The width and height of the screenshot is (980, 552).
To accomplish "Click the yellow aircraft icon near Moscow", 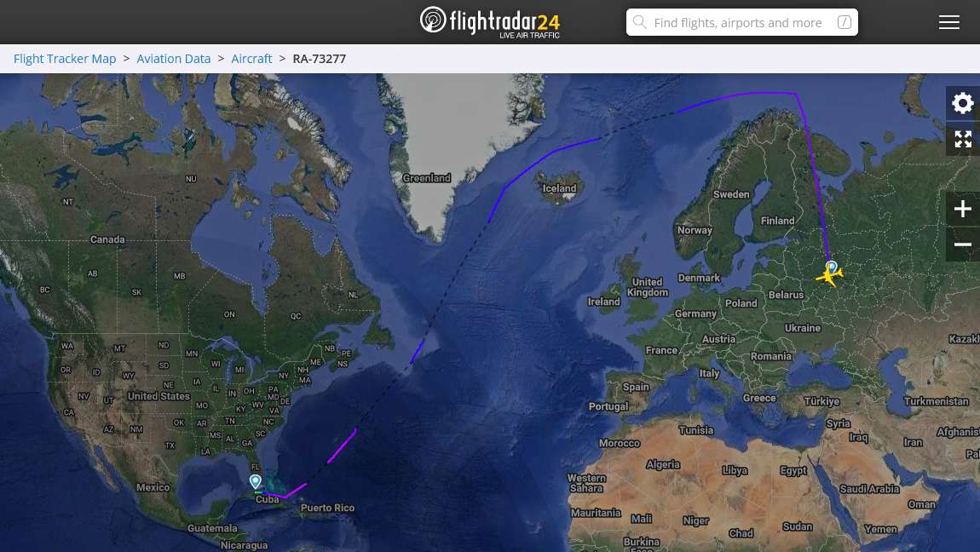I will tap(829, 275).
